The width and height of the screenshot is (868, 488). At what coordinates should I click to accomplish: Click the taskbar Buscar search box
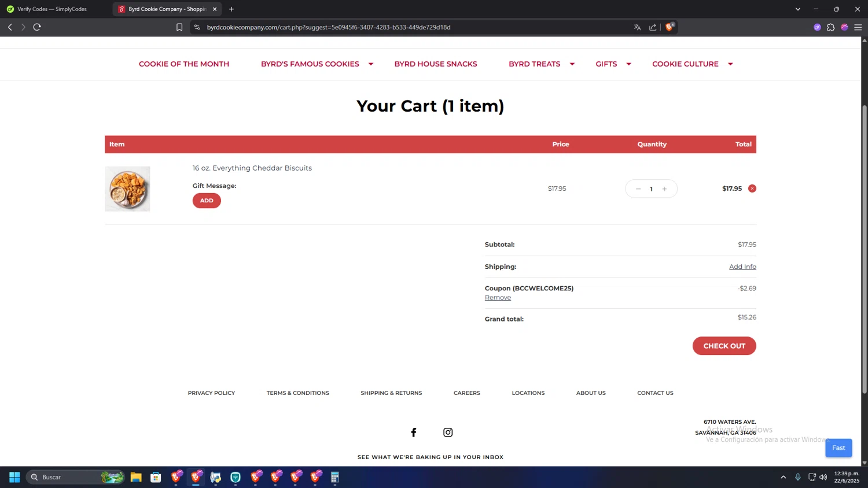click(75, 477)
